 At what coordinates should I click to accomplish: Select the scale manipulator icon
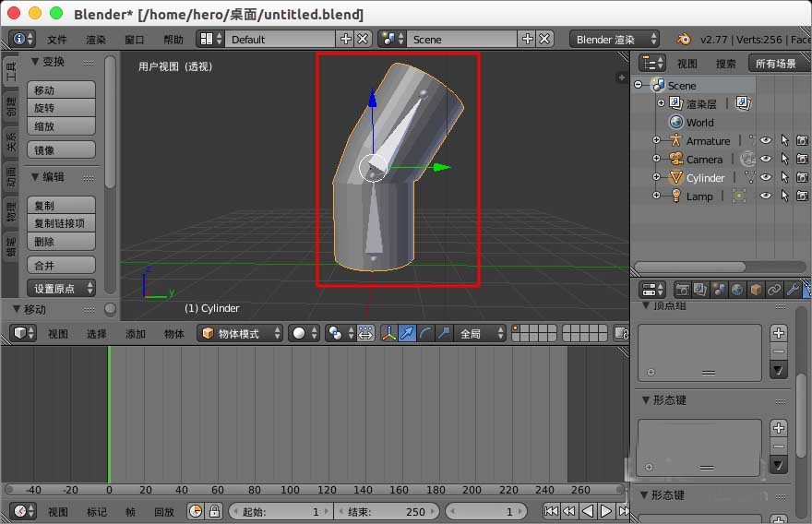(x=444, y=333)
